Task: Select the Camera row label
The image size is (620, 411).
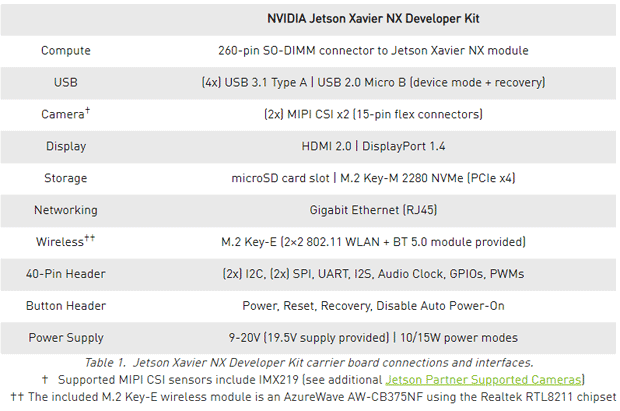Action: click(66, 114)
